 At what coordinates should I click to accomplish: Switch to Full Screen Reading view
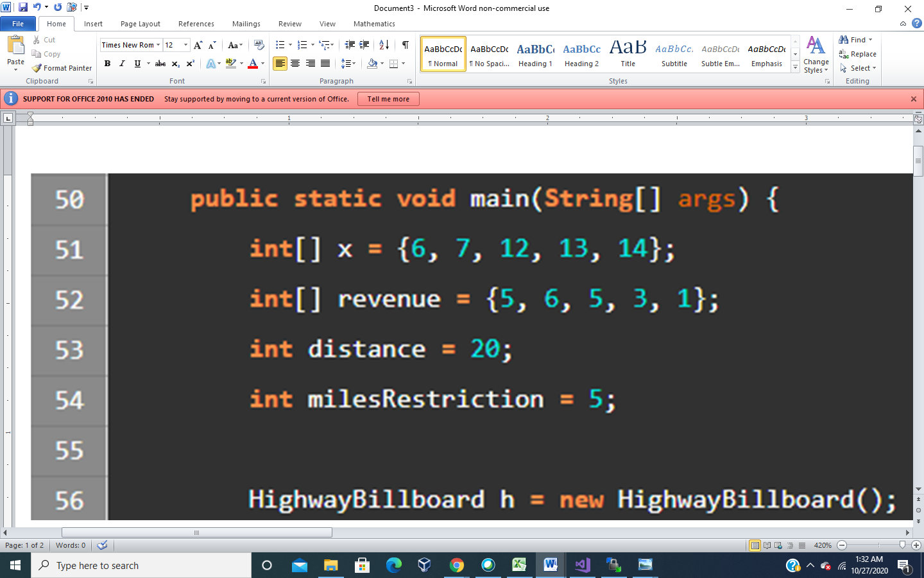pyautogui.click(x=767, y=545)
